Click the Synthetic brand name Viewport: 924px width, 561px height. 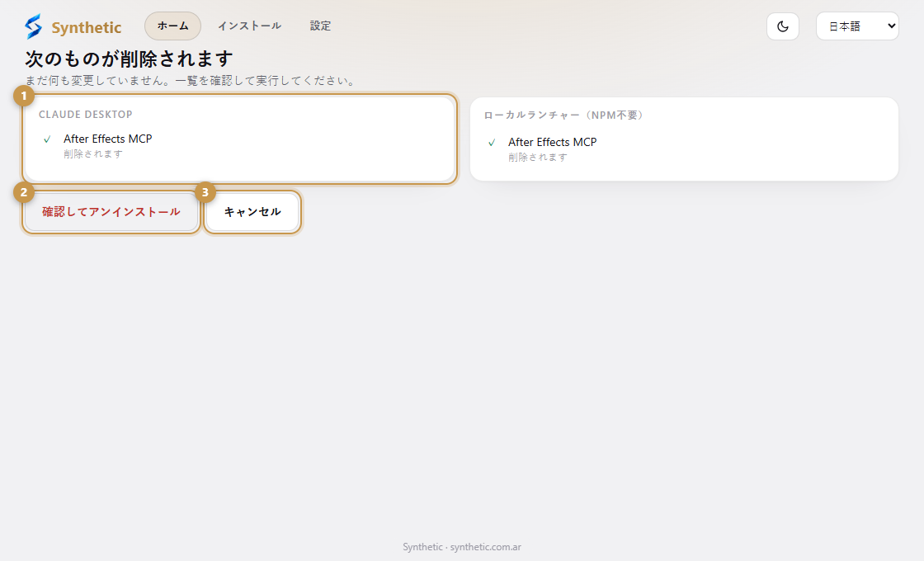click(86, 28)
